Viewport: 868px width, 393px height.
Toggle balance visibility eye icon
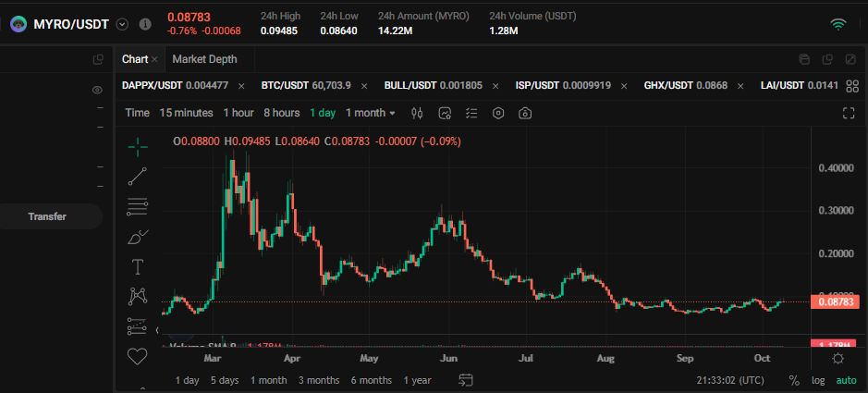(x=97, y=90)
